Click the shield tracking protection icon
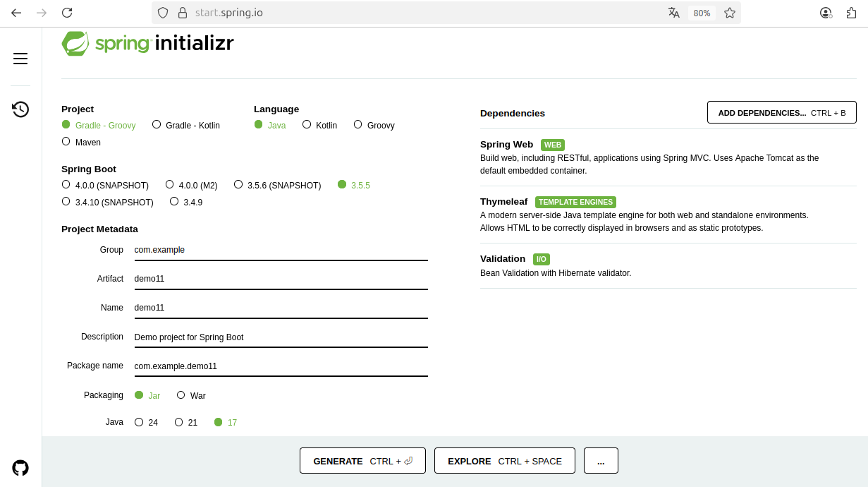Screen dimensions: 868x487 pos(163,13)
